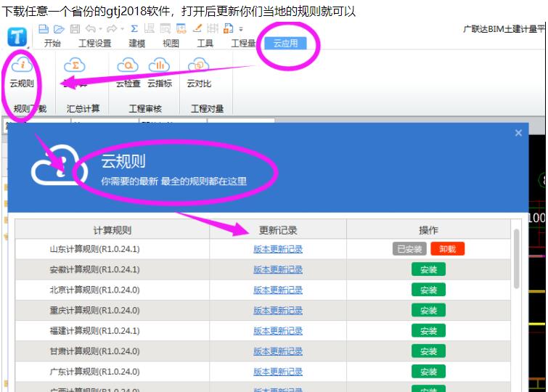Switch to the 开始 ribbon tab
This screenshot has width=548, height=392.
point(52,44)
